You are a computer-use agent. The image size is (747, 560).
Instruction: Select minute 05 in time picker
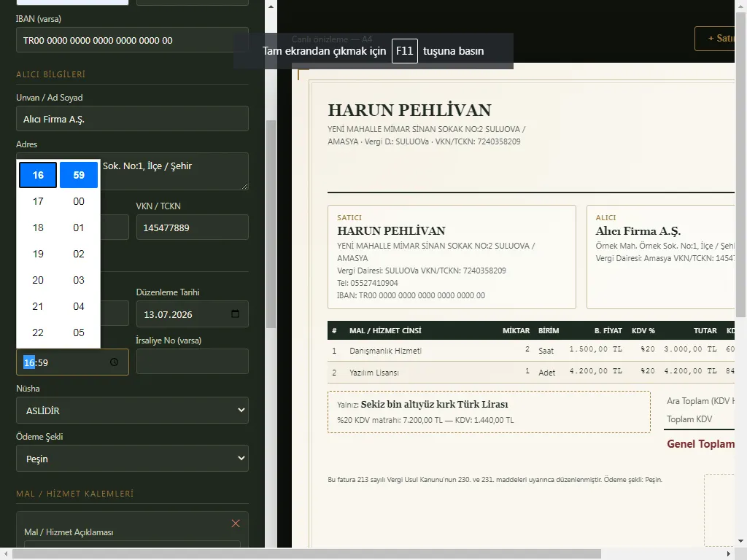pyautogui.click(x=79, y=332)
